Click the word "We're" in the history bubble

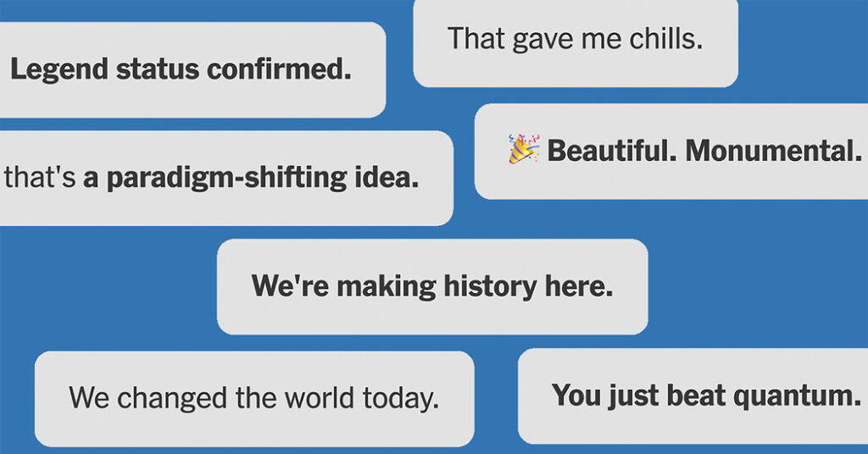[x=291, y=287]
